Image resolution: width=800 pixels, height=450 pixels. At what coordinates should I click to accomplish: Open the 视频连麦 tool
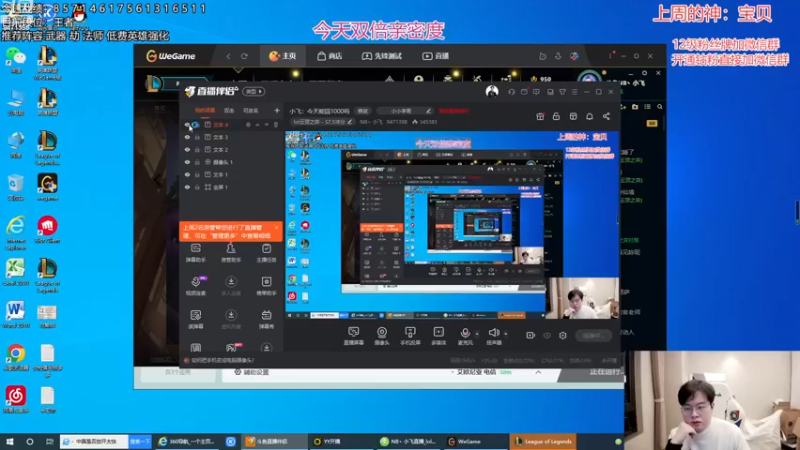[195, 286]
